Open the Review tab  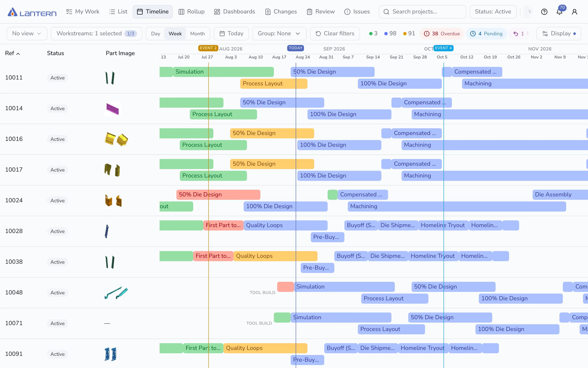click(x=320, y=12)
